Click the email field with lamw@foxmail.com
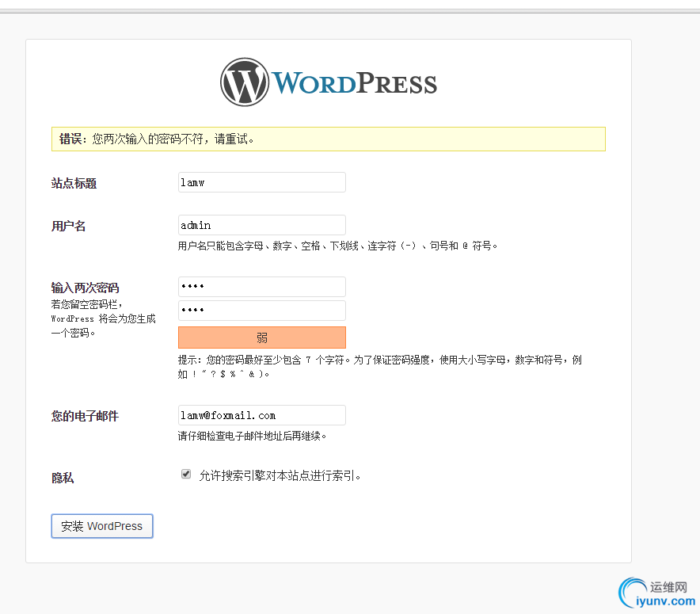 click(x=262, y=415)
